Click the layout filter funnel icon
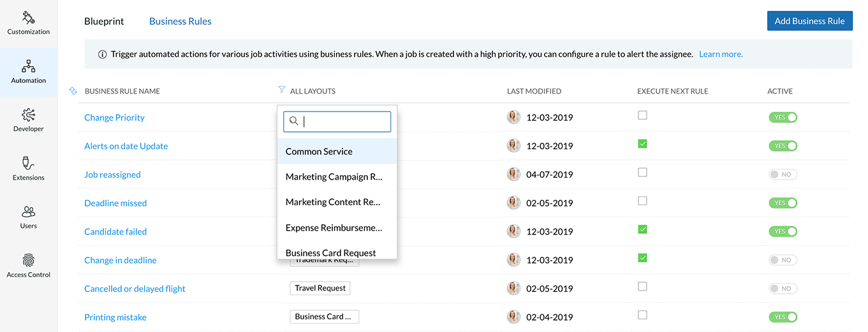This screenshot has width=868, height=332. 282,90
